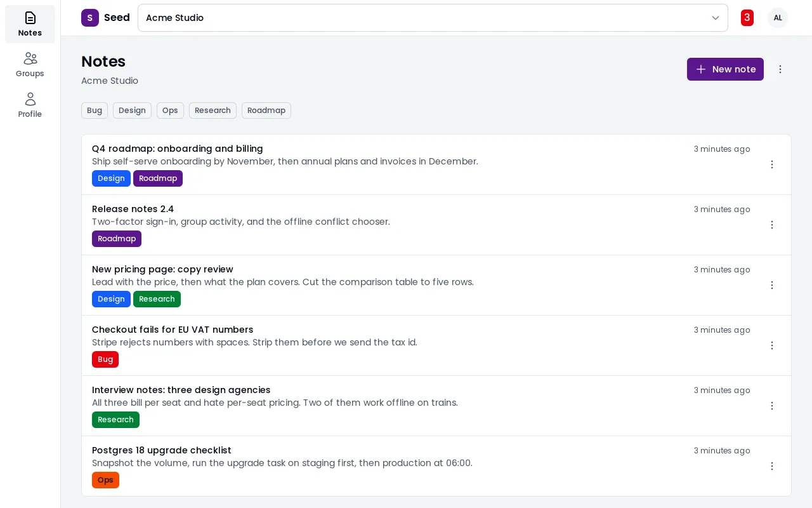Click the green Research tag on New pricing page
Screen dimensions: 812x508
coord(157,299)
